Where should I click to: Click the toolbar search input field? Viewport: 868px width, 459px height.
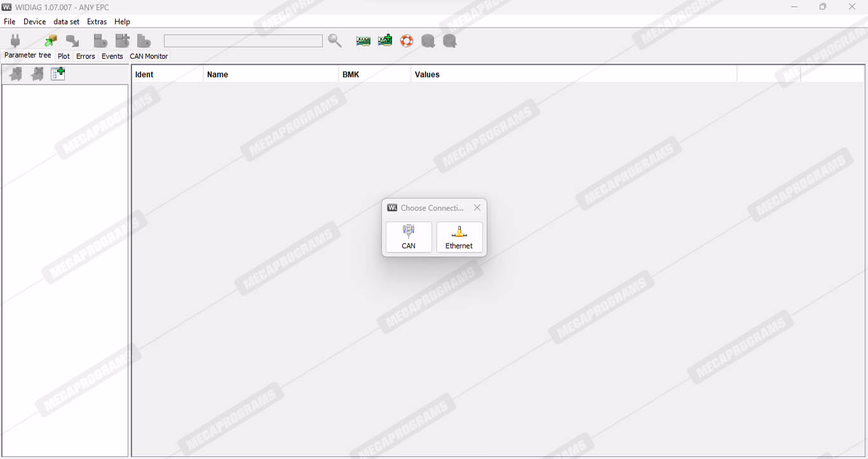[243, 41]
